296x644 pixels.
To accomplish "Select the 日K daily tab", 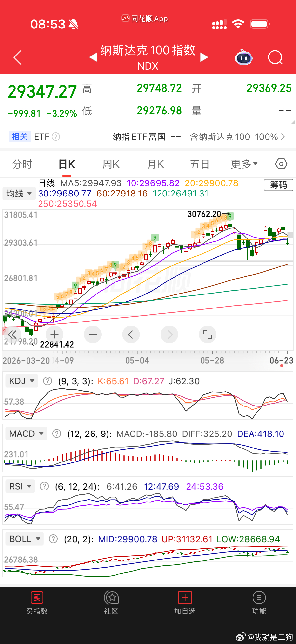I will 67,164.
